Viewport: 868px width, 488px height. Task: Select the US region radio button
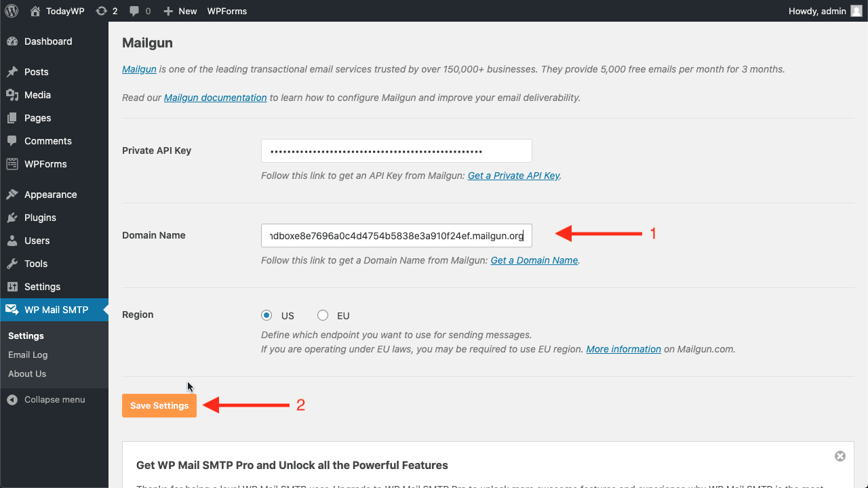tap(267, 315)
